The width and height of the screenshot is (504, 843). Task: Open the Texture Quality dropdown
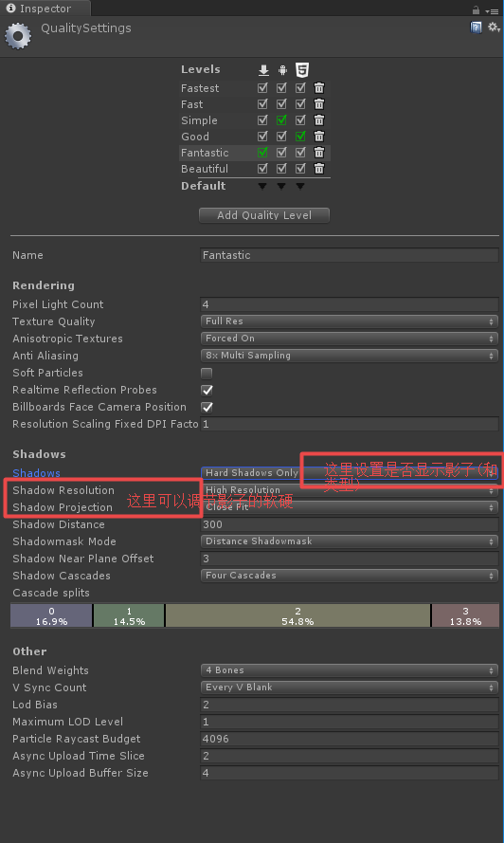(350, 321)
